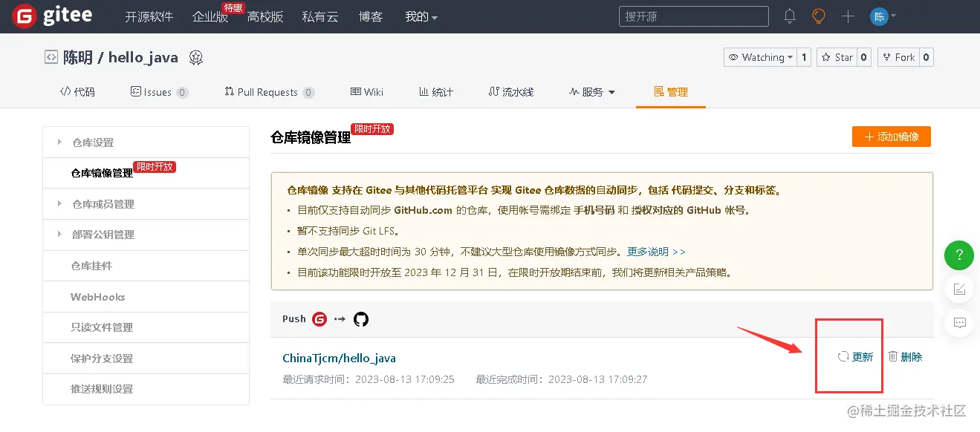Open the Watching dropdown

(760, 57)
